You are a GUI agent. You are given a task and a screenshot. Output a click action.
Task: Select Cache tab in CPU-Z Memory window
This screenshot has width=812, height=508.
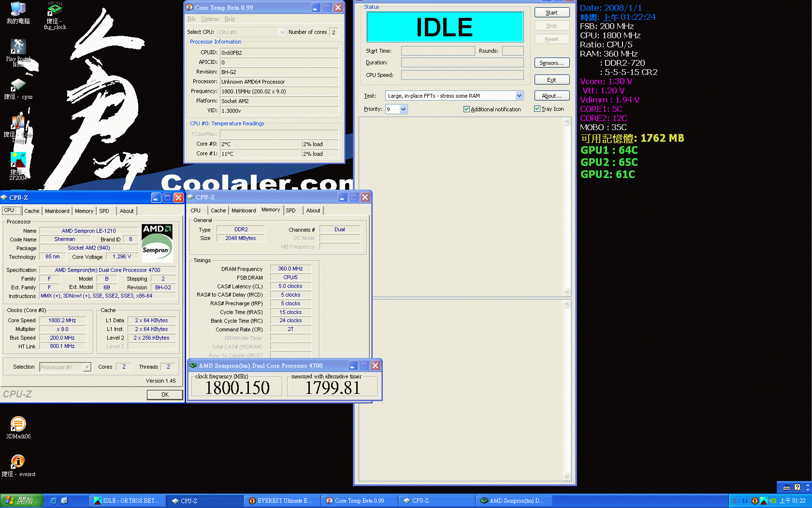[x=218, y=210]
